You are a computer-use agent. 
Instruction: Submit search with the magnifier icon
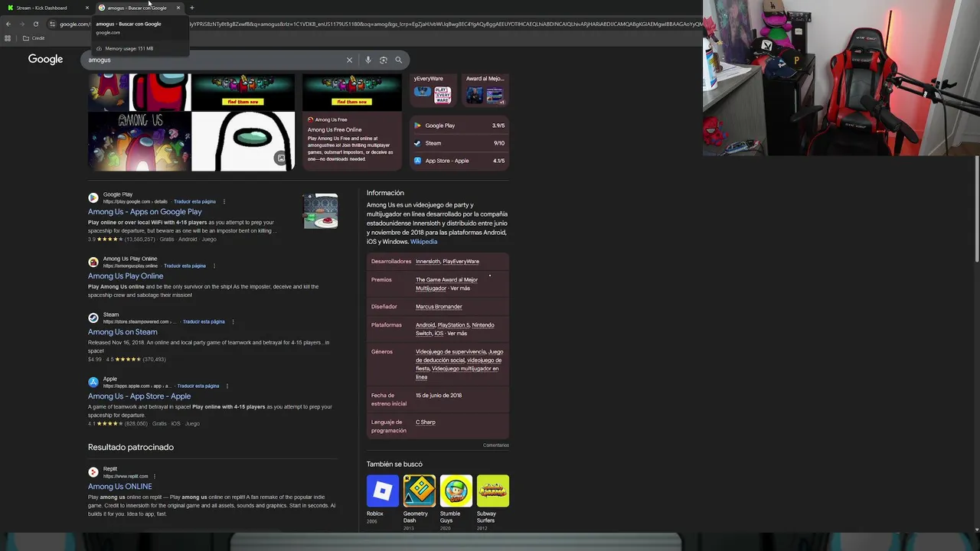pos(398,60)
